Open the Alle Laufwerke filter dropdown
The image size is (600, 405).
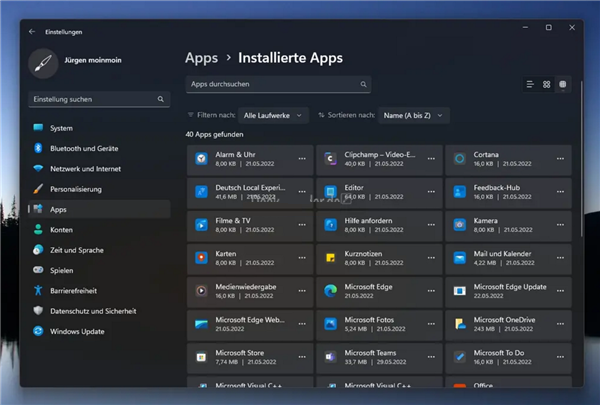click(x=275, y=116)
